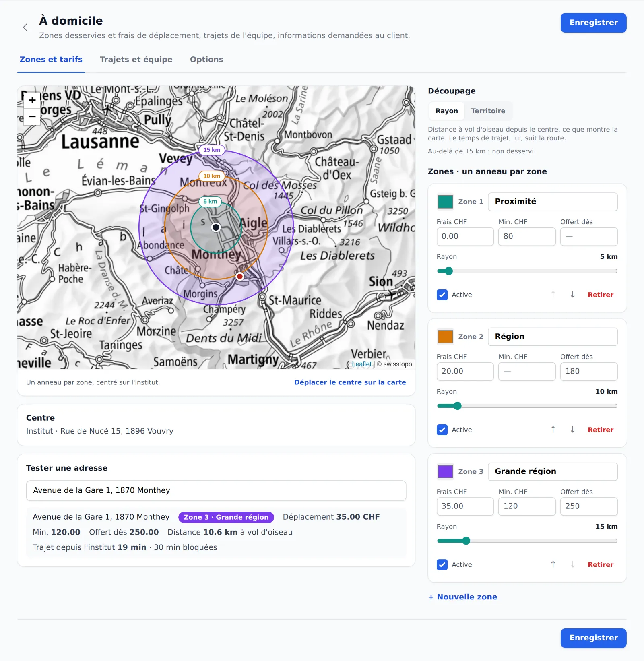
Task: Move Zone 2 down with arrow
Action: (x=572, y=430)
